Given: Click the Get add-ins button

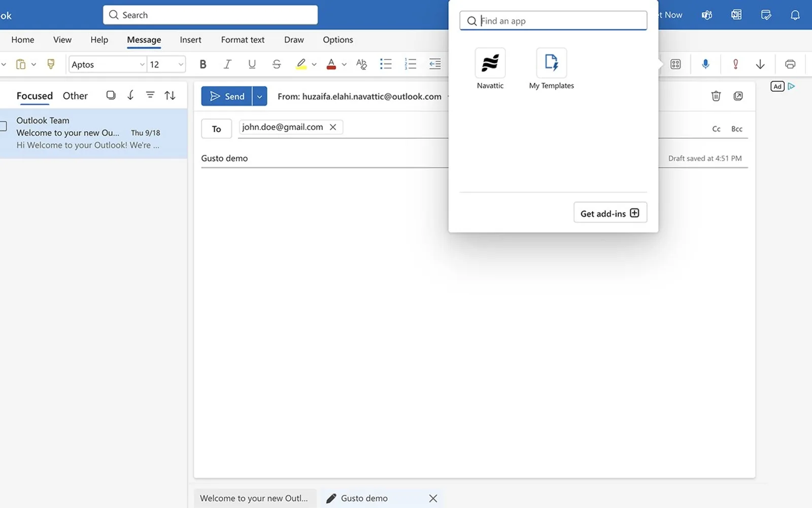Looking at the screenshot, I should [x=610, y=213].
